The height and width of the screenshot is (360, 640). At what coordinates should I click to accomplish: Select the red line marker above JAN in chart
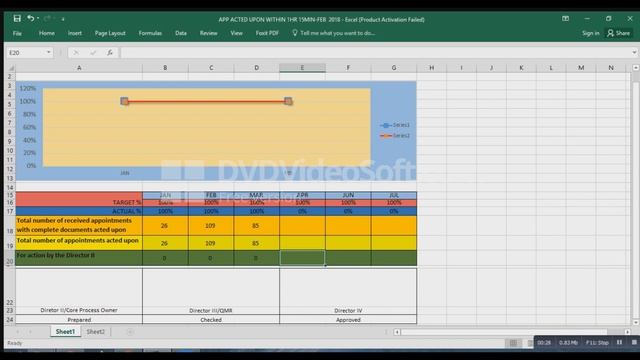124,101
